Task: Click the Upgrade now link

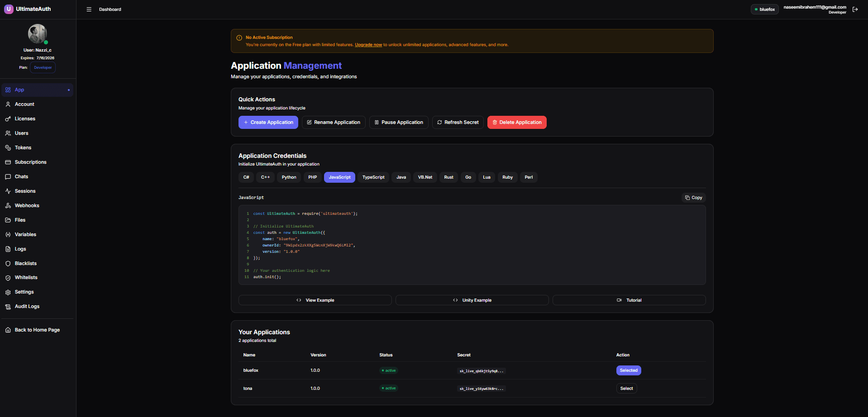Action: (x=368, y=44)
